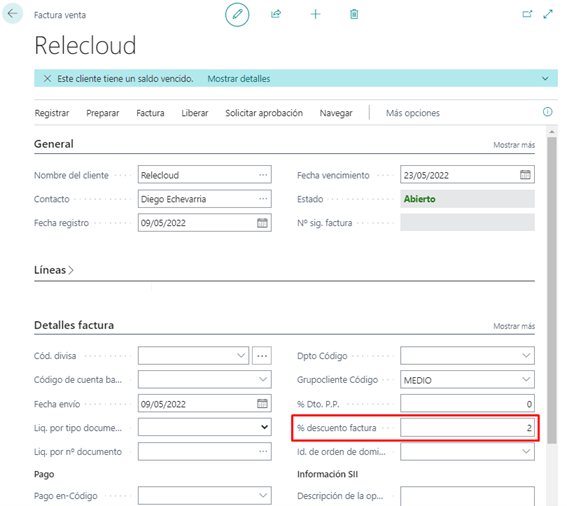Screen dimensions: 567x506
Task: Dismiss the overdue balance notification
Action: (x=47, y=78)
